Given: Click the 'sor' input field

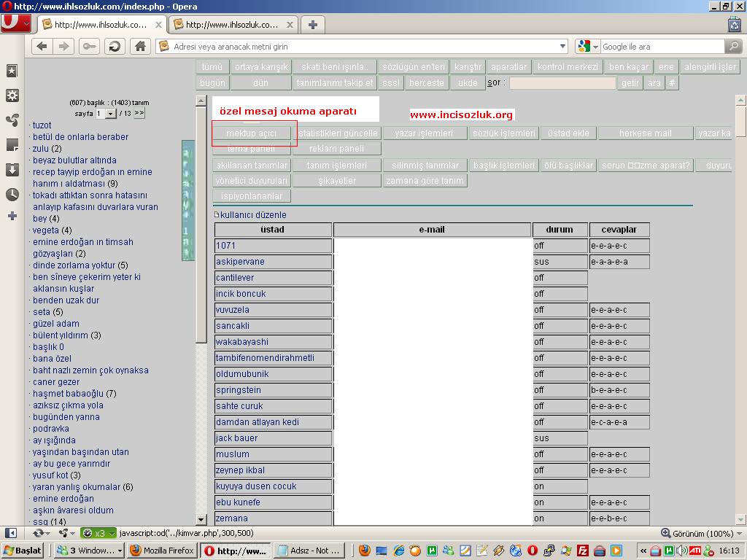Looking at the screenshot, I should (x=562, y=83).
